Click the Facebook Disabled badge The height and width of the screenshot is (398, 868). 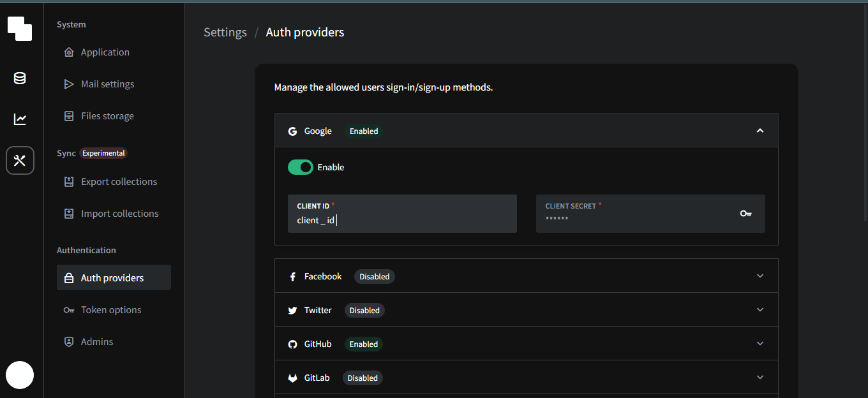click(x=375, y=277)
